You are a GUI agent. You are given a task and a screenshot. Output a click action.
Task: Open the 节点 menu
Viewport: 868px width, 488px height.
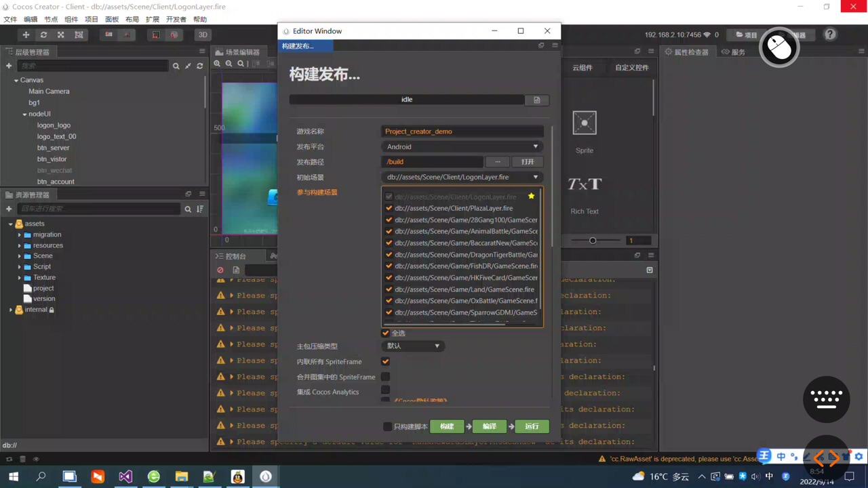point(51,19)
